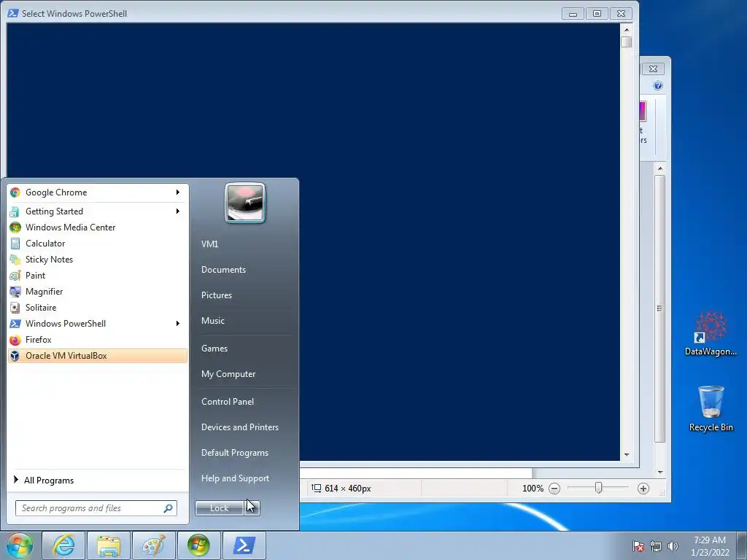Click Paint vertical scrollbar up arrow
This screenshot has width=747, height=560.
pos(660,168)
